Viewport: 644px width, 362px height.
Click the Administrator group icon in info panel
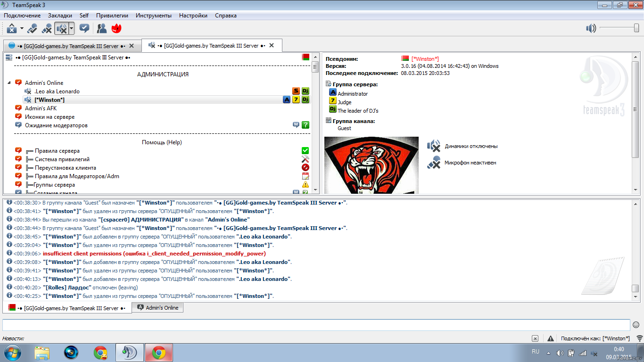(x=333, y=93)
